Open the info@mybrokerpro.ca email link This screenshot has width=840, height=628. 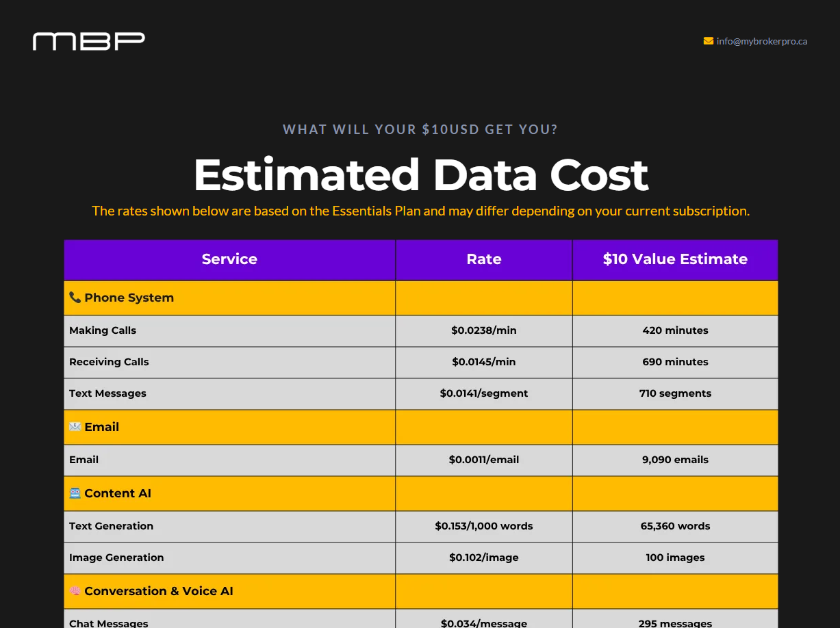(762, 41)
